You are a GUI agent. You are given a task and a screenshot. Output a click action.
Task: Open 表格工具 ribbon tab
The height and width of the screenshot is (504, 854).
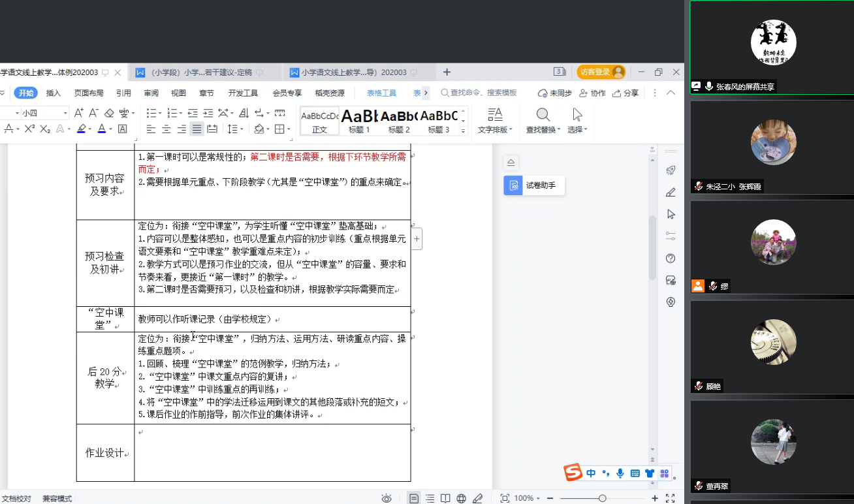click(382, 93)
